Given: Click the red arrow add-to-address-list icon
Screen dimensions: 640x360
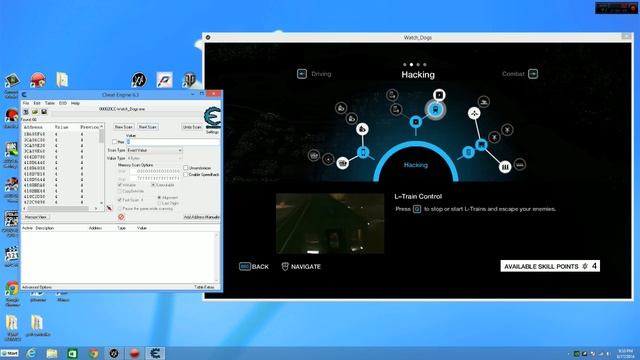Looking at the screenshot, I should [109, 208].
